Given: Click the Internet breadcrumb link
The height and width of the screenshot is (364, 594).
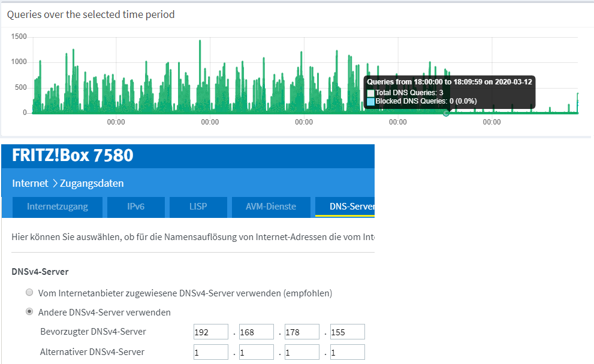Looking at the screenshot, I should tap(30, 184).
